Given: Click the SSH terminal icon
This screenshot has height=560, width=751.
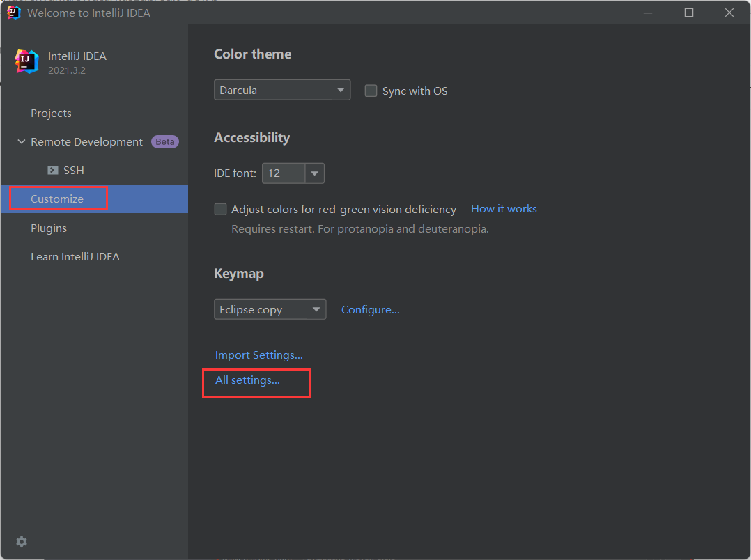Looking at the screenshot, I should pyautogui.click(x=53, y=170).
